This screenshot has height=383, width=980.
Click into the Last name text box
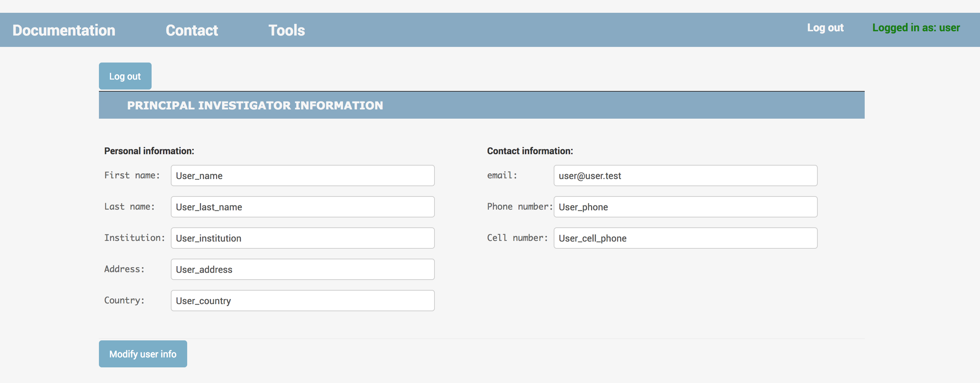pos(302,207)
